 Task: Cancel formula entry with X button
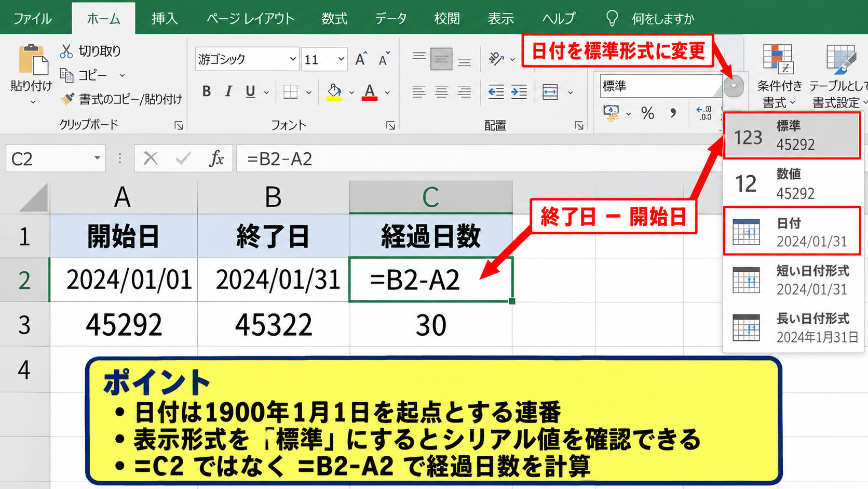pos(151,158)
